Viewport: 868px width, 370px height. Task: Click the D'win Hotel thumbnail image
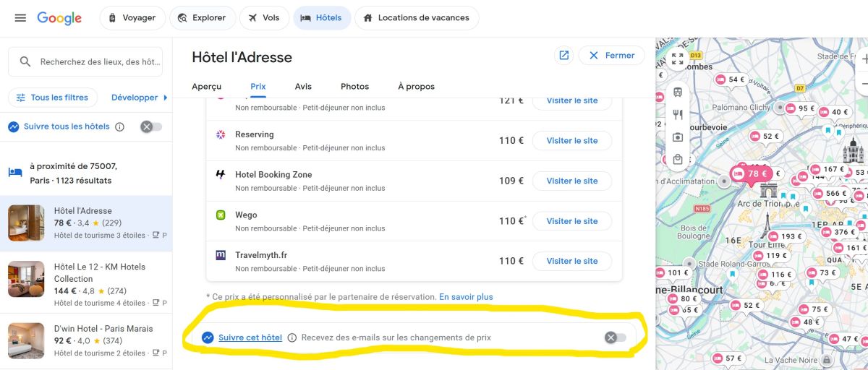(x=26, y=341)
